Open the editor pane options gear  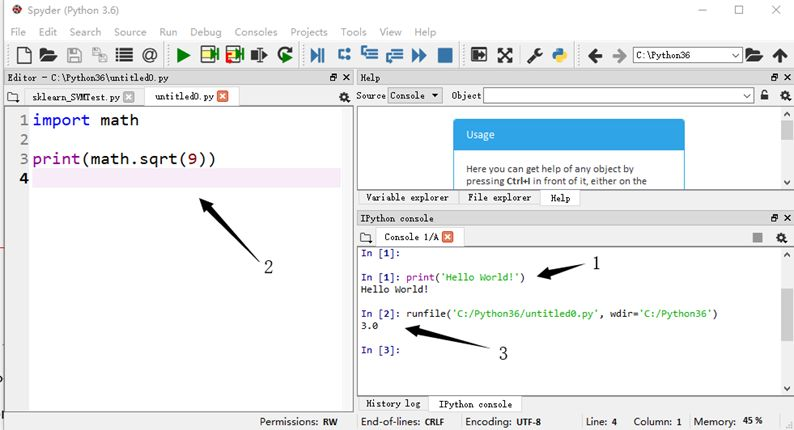coord(344,97)
